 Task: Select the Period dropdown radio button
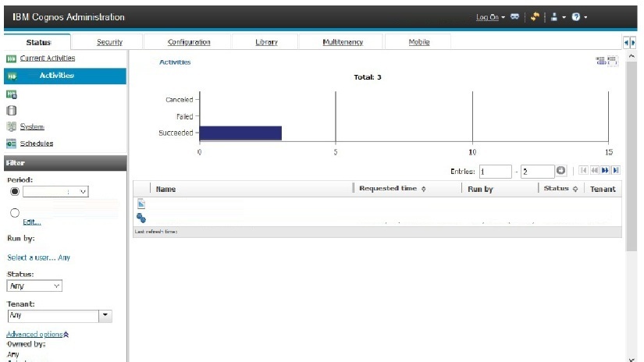click(x=14, y=191)
